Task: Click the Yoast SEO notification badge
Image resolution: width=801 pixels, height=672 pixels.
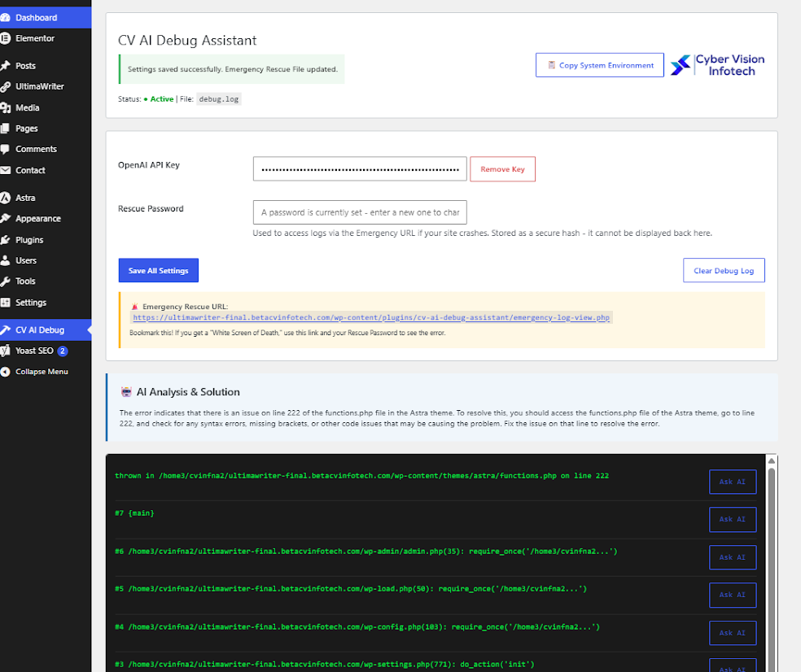Action: (63, 351)
